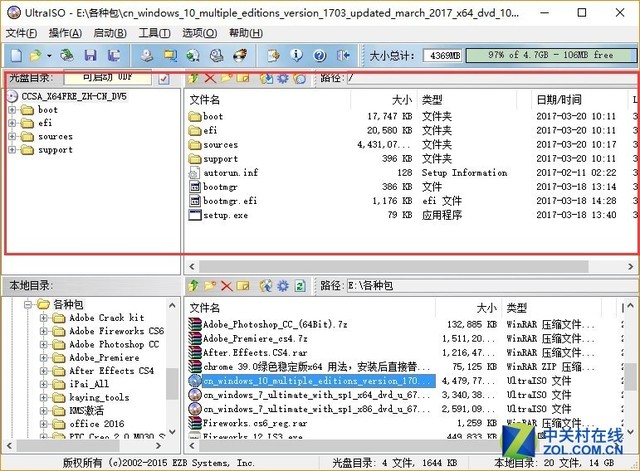The width and height of the screenshot is (640, 471).
Task: Click the yellow folder with monitor toolbar icon
Action: (x=170, y=55)
